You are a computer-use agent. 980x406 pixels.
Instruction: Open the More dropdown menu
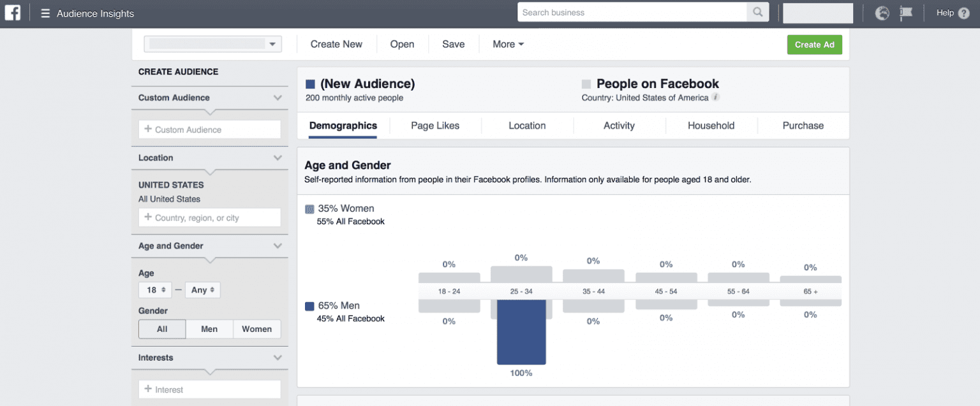pos(509,44)
